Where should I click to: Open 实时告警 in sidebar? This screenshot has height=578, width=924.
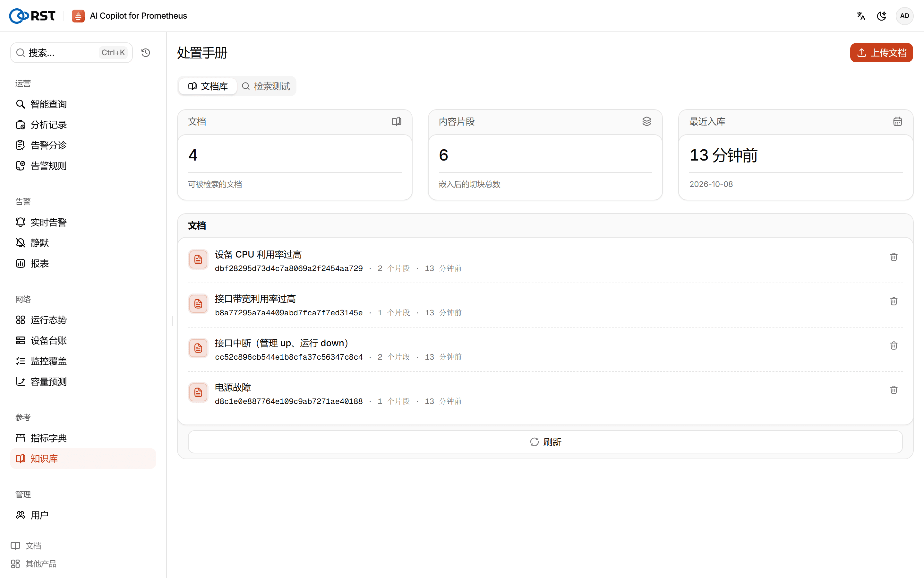(83, 223)
